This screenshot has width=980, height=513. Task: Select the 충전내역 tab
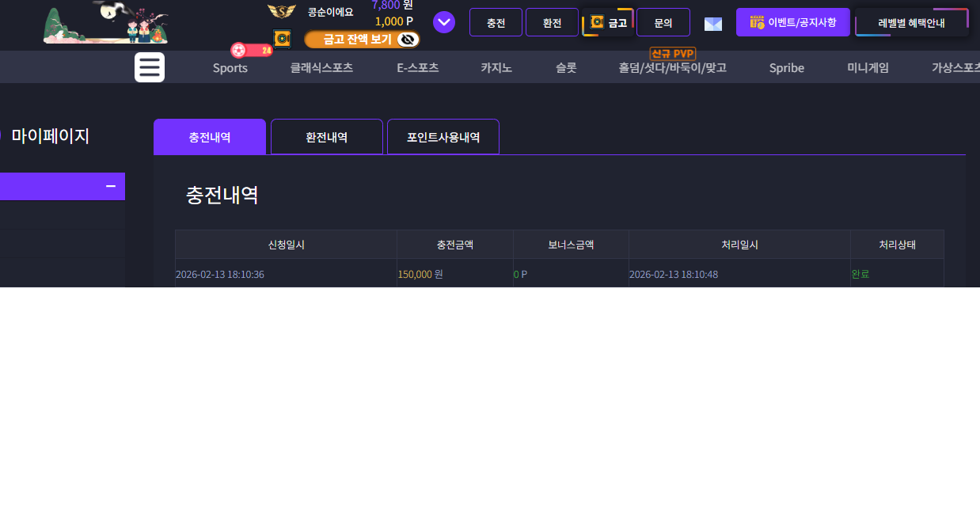click(x=210, y=137)
